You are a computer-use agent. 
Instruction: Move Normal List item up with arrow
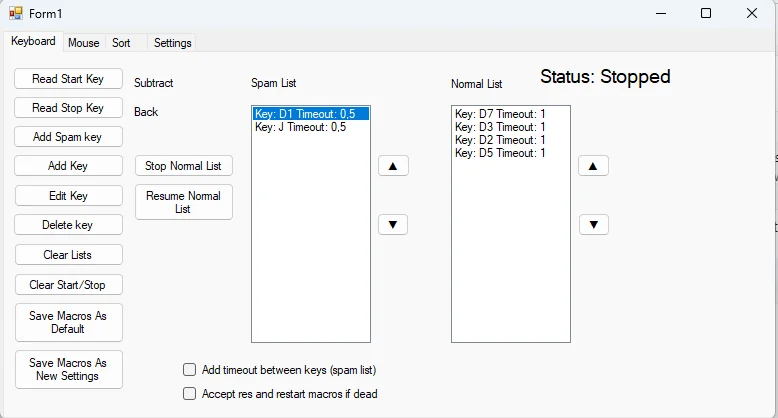point(593,166)
